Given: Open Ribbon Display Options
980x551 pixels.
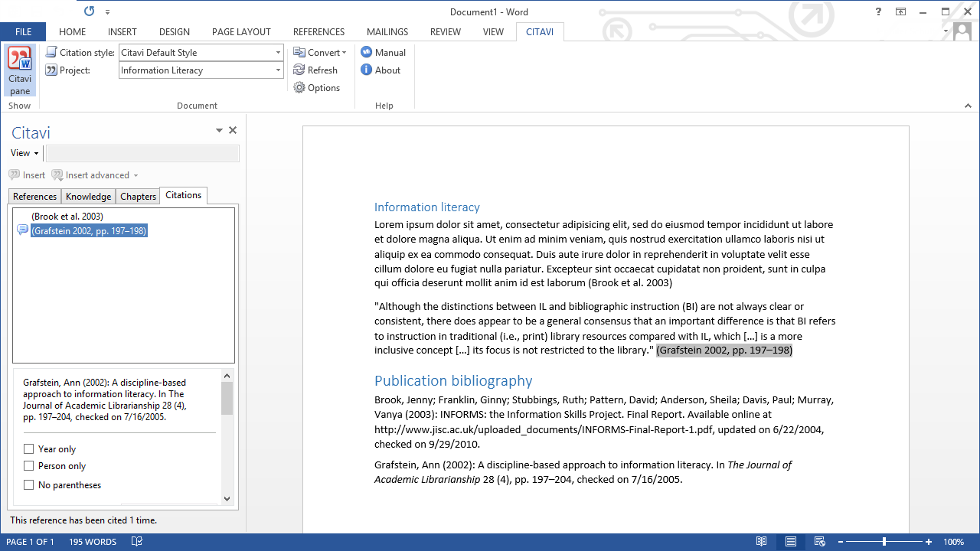Looking at the screenshot, I should coord(900,11).
